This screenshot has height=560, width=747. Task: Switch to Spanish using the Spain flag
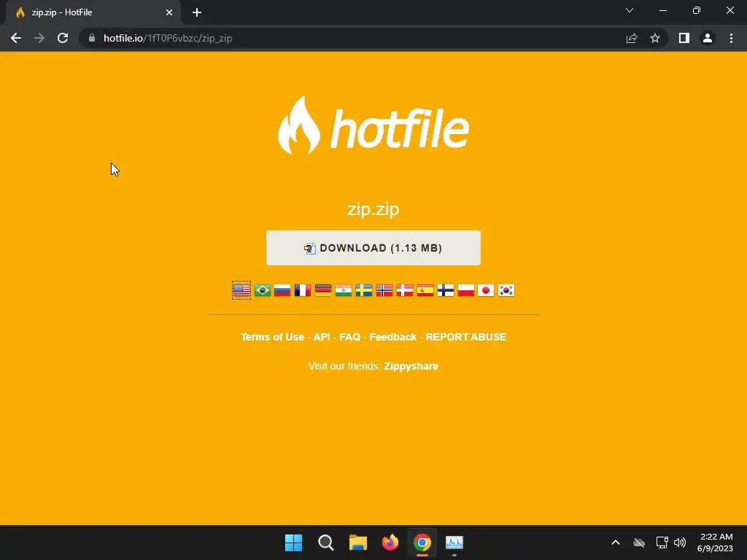pyautogui.click(x=425, y=290)
